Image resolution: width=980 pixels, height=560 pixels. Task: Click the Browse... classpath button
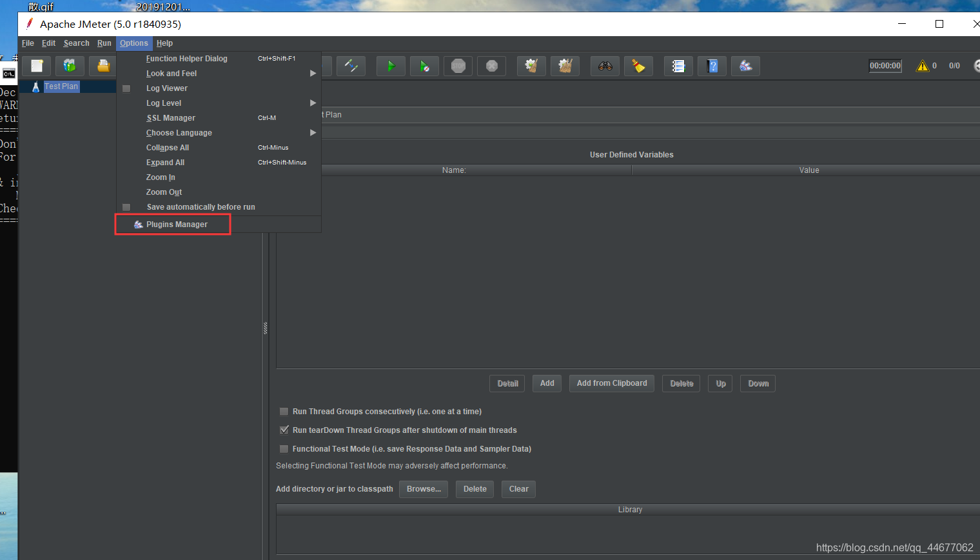pos(424,489)
